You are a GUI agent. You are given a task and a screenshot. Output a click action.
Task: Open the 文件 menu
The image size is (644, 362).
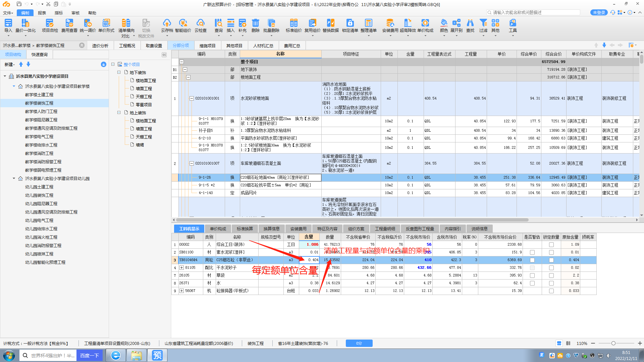(8, 13)
